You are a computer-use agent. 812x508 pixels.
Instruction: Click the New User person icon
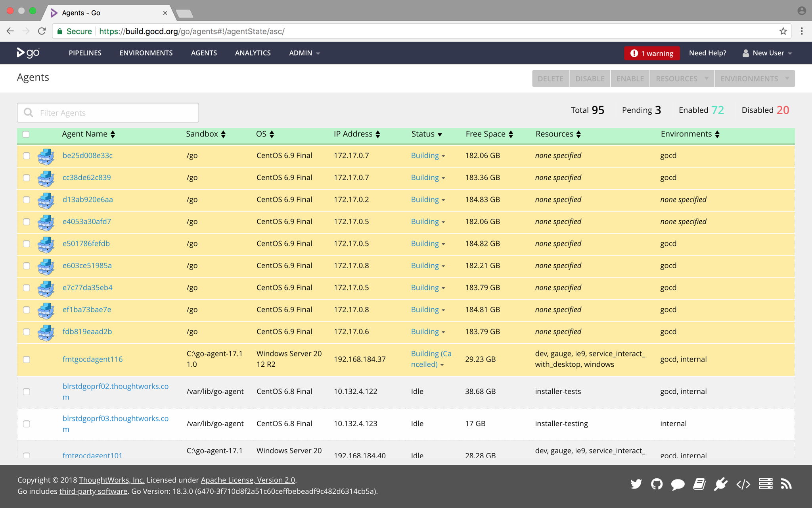click(745, 53)
